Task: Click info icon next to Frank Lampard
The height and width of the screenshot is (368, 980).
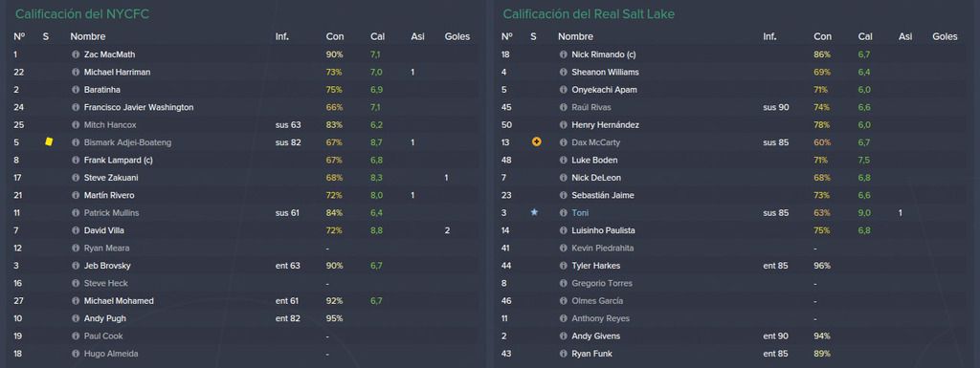Action: click(x=77, y=160)
